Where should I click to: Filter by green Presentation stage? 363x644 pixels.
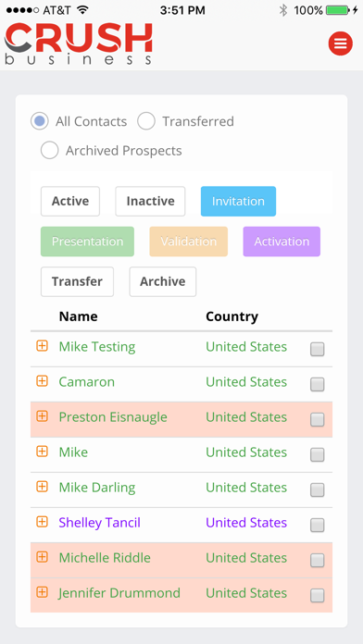point(87,241)
